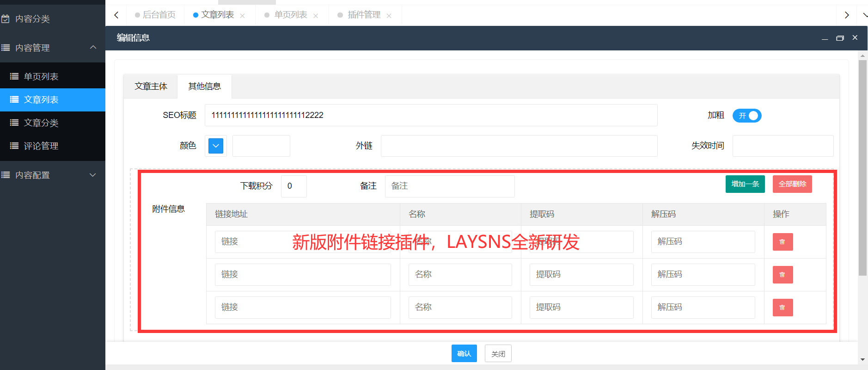Screen dimensions: 868x370
Task: Collapse the 内容管理 menu group
Action: pos(53,48)
